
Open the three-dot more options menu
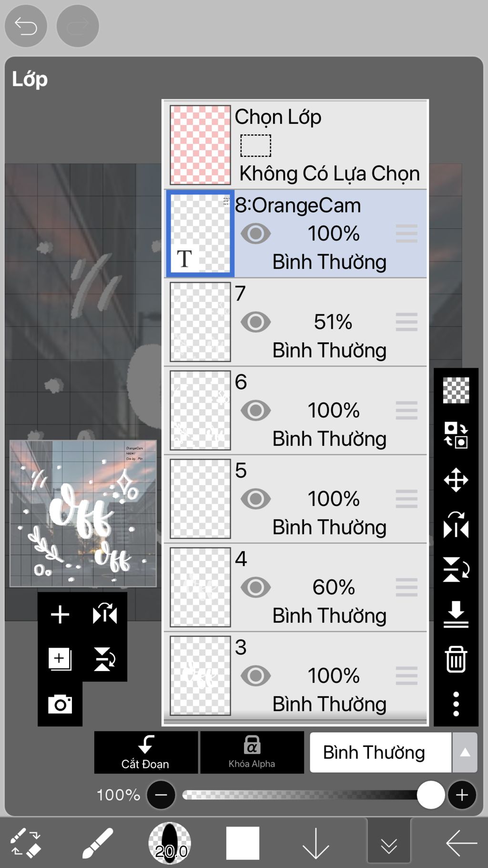[x=456, y=704]
